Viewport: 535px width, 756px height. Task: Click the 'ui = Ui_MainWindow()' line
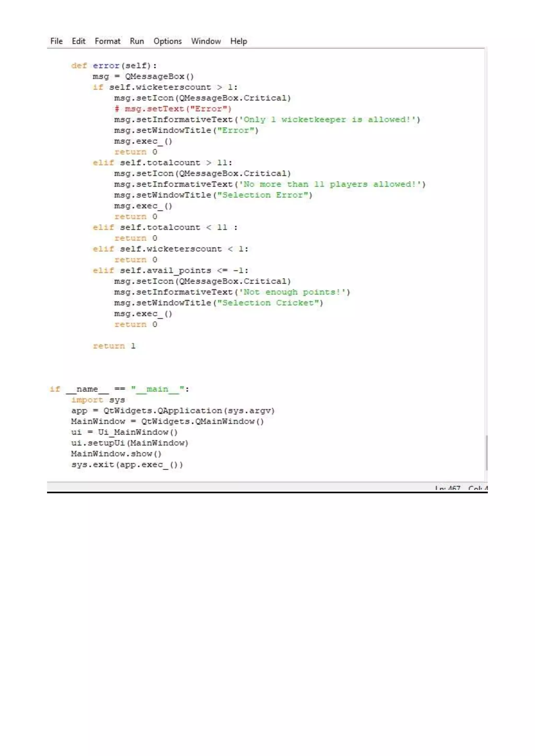click(124, 432)
